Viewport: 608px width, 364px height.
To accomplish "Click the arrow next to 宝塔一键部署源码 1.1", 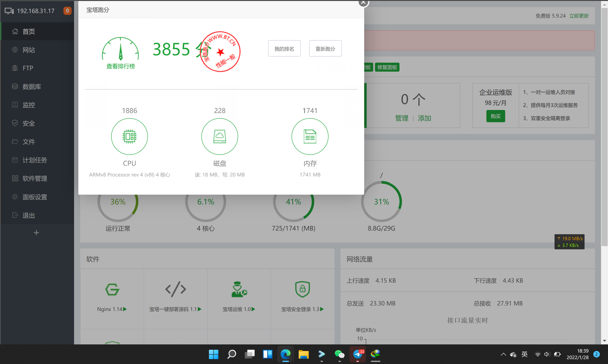I will (x=200, y=309).
